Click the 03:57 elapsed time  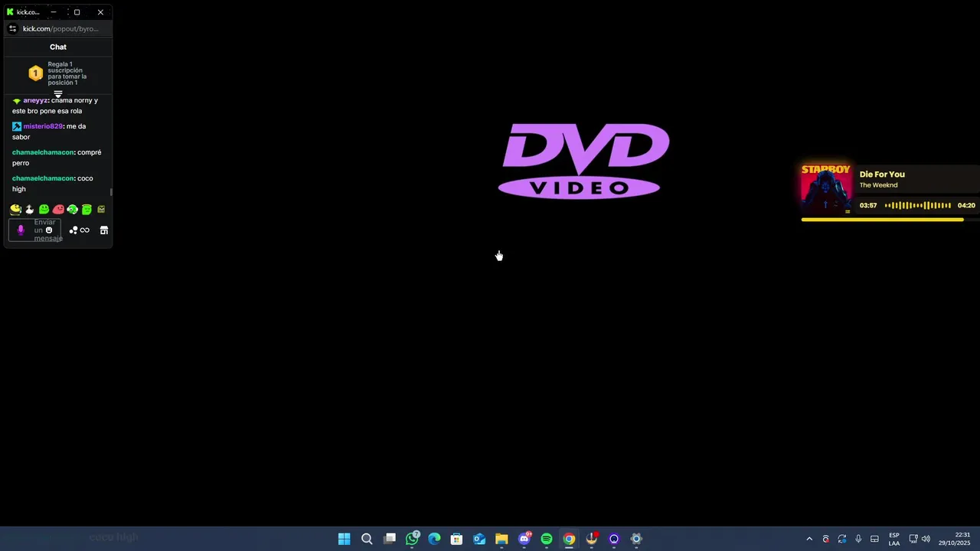868,206
